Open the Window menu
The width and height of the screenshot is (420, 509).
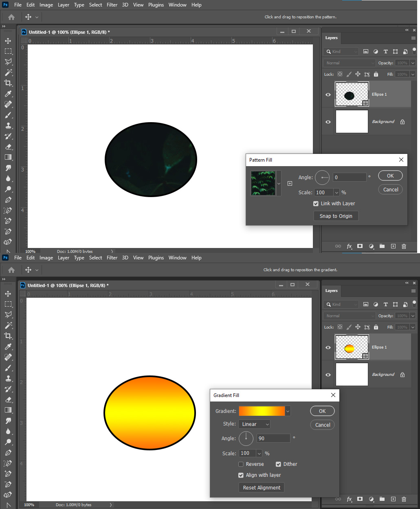click(x=178, y=4)
